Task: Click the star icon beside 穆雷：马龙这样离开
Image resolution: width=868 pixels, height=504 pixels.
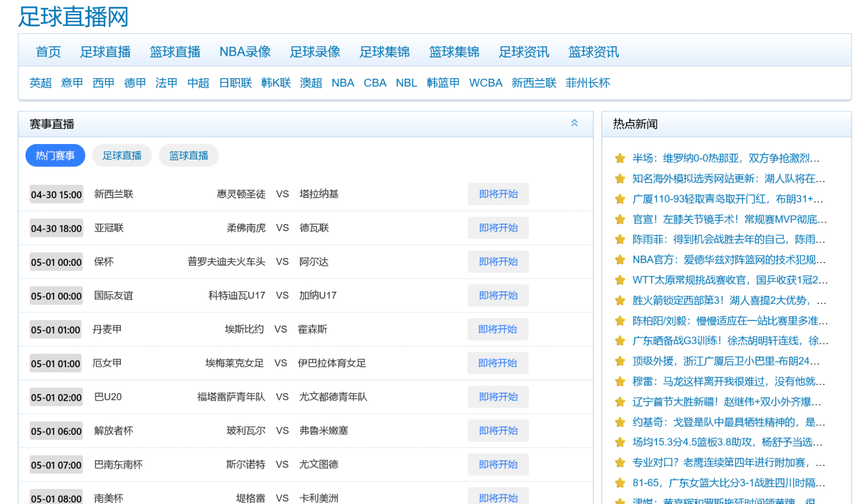Action: 620,382
